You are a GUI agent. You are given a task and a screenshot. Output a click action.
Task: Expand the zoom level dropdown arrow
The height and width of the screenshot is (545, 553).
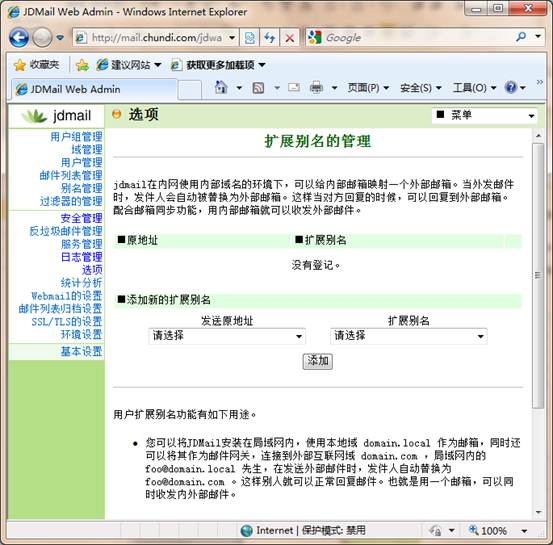pyautogui.click(x=524, y=531)
